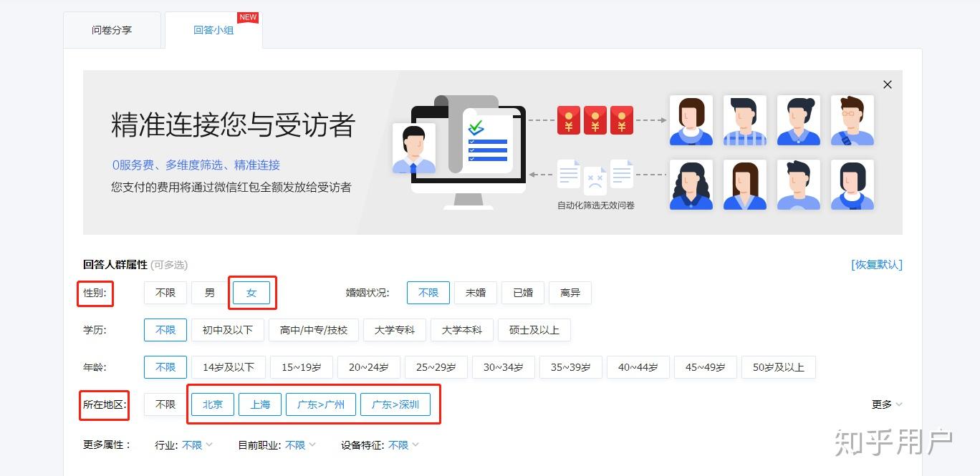Click the 自动化筛选无效问卷 caption
The image size is (980, 476).
click(596, 205)
